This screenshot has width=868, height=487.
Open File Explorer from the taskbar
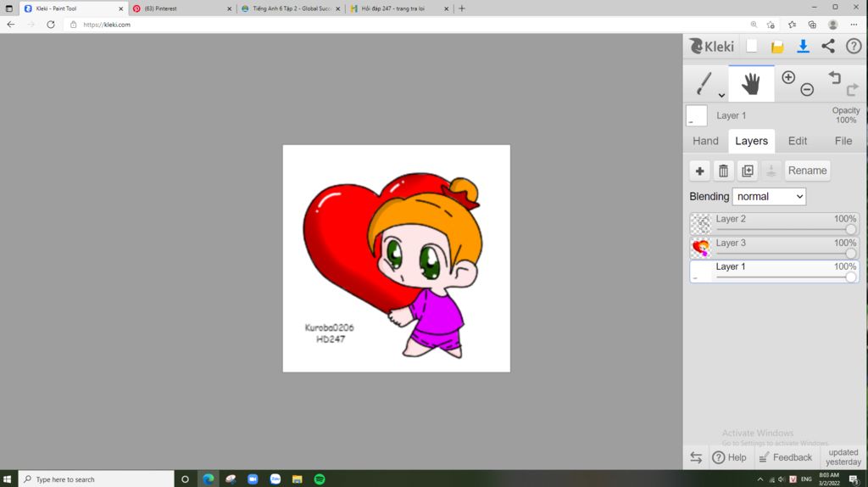point(298,479)
